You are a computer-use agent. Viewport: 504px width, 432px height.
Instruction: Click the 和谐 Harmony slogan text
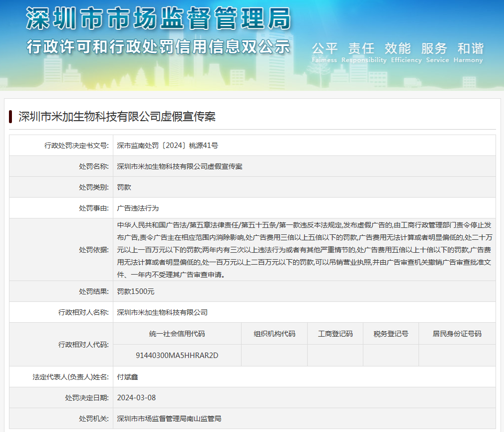pyautogui.click(x=470, y=52)
